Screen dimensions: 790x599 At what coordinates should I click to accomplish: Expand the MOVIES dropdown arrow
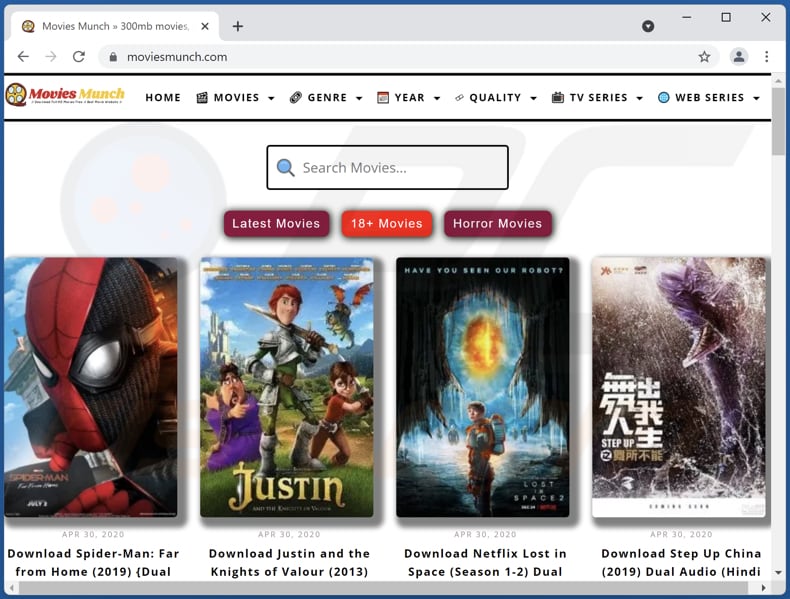(271, 98)
